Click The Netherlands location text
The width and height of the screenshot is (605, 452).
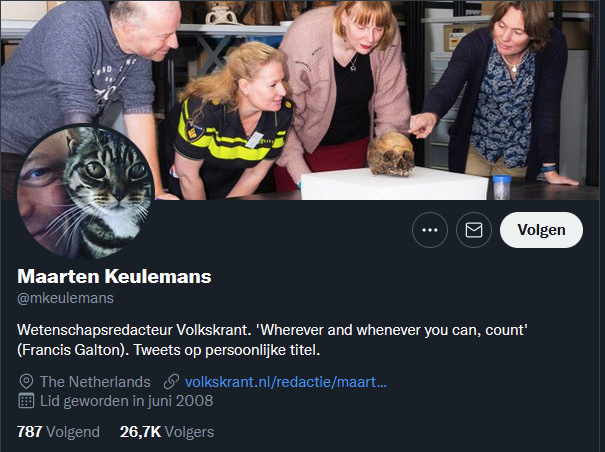click(x=95, y=382)
